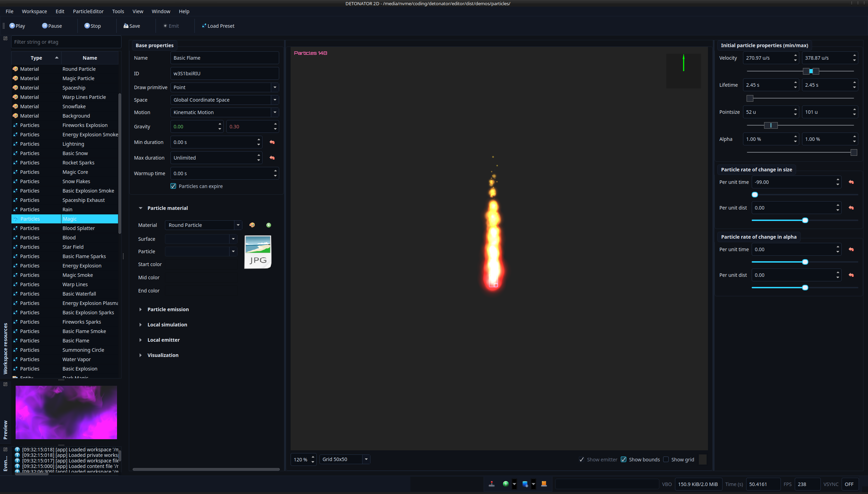
Task: Uncheck Show bounds option
Action: coord(624,460)
